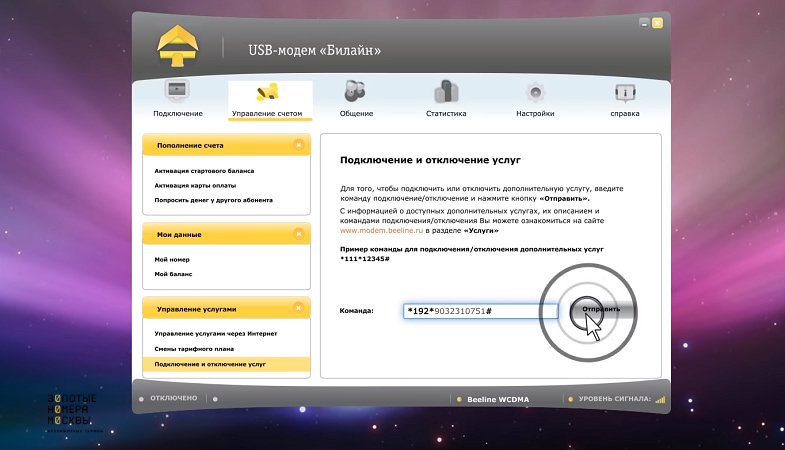Click the signal level bars icon
The image size is (785, 450).
point(660,399)
